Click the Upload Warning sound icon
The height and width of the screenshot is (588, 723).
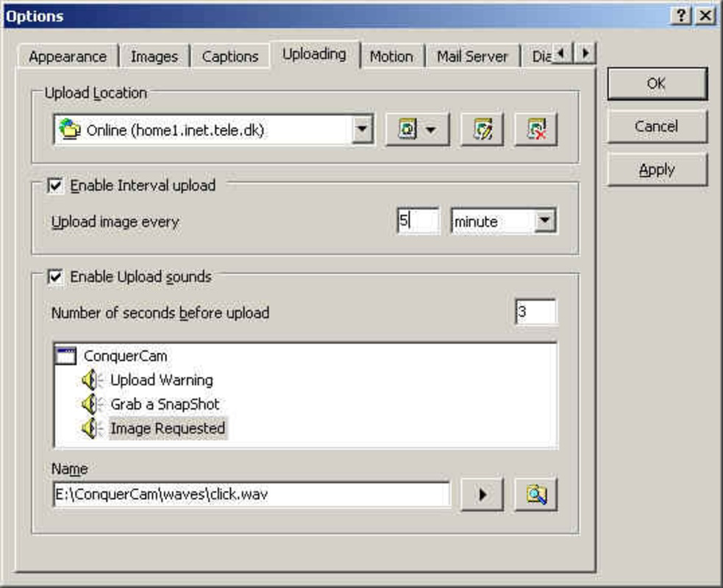pyautogui.click(x=88, y=380)
